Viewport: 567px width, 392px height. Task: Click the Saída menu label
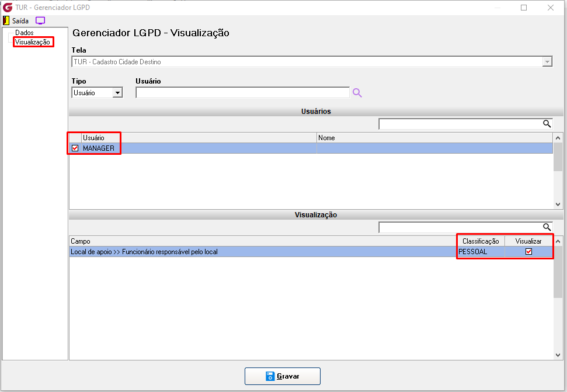tap(20, 20)
